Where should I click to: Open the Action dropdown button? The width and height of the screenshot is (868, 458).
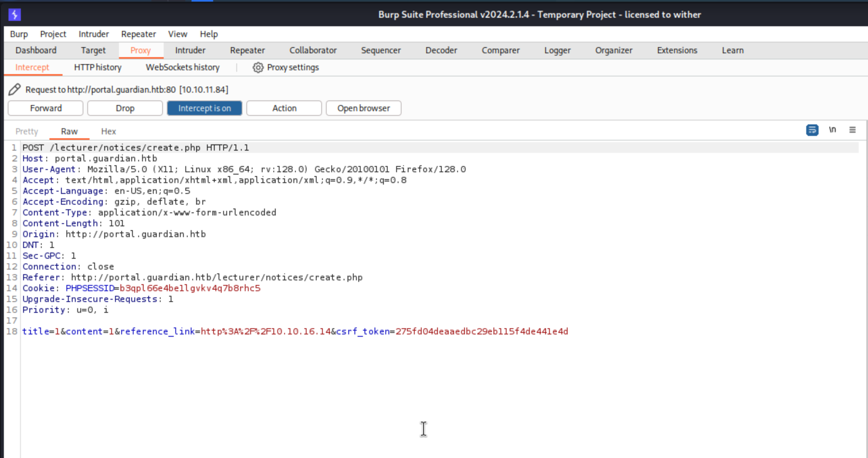click(x=284, y=108)
